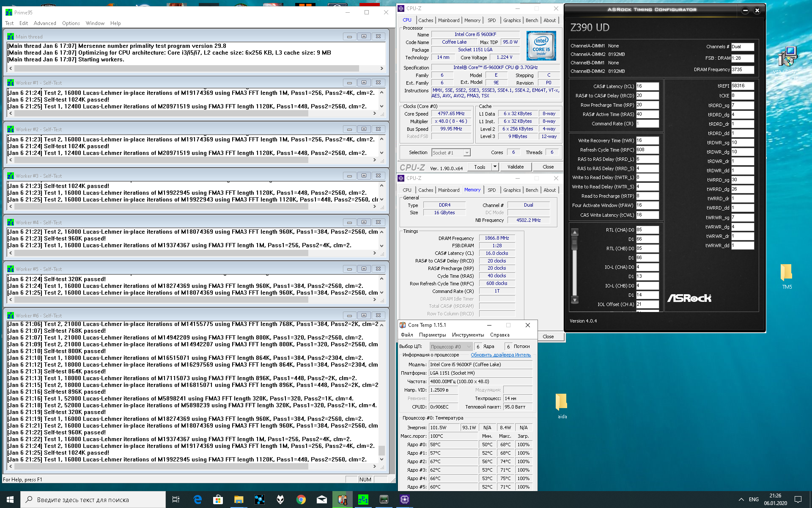Open Microsoft Store from the taskbar
Viewport: 812px width, 508px height.
point(218,500)
